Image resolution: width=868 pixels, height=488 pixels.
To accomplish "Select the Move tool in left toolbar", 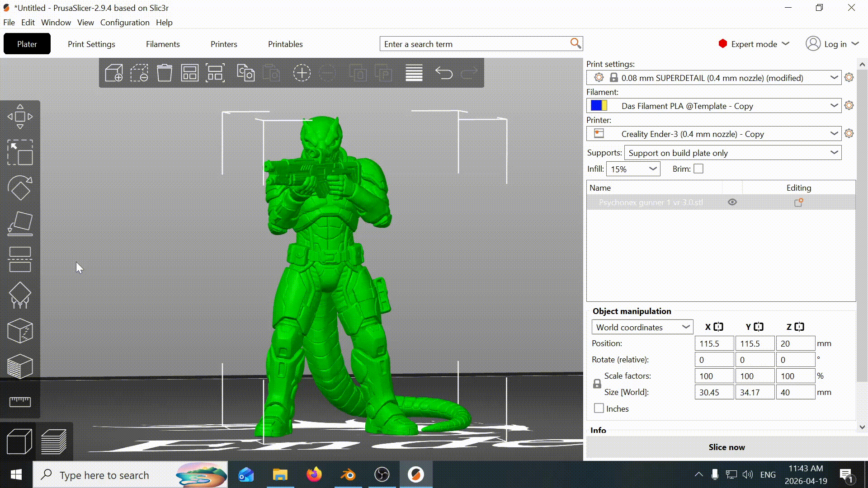I will 20,117.
